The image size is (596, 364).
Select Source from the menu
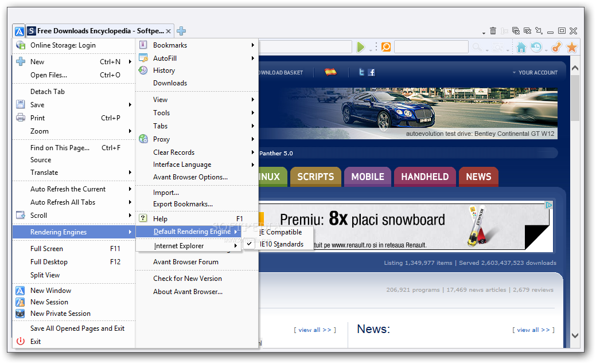click(74, 160)
